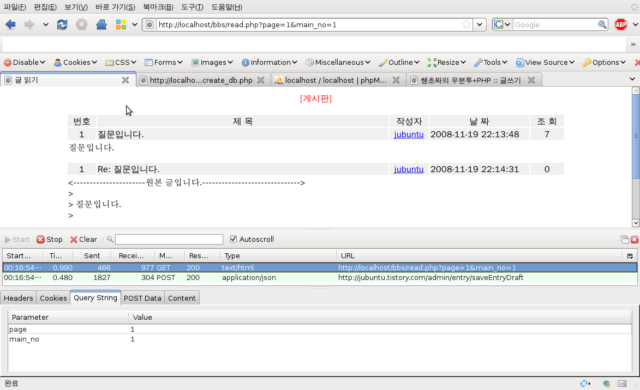Click the URL address field
Screen dimensions: 640x390
[309, 24]
